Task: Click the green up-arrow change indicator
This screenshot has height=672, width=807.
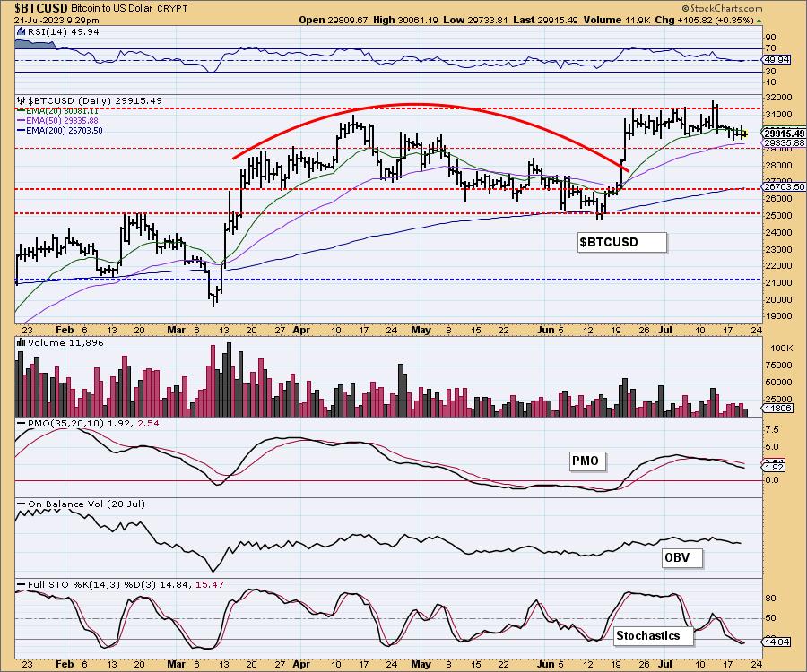Action: click(x=759, y=21)
